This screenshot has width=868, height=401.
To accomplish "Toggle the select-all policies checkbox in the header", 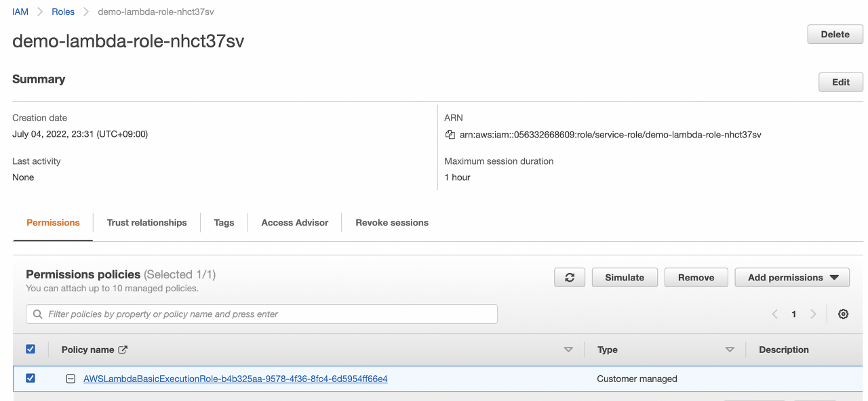I will [31, 349].
